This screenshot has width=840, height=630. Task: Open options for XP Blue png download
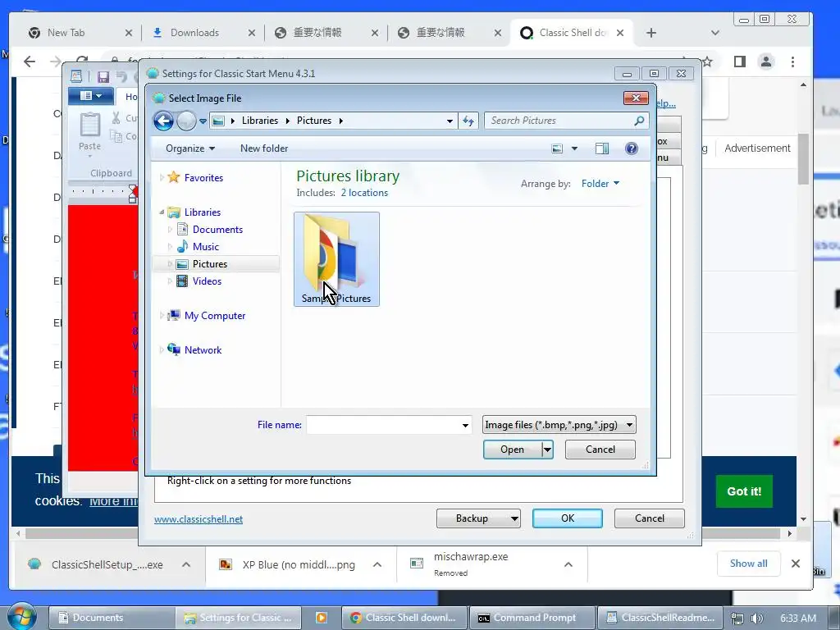pos(377,564)
